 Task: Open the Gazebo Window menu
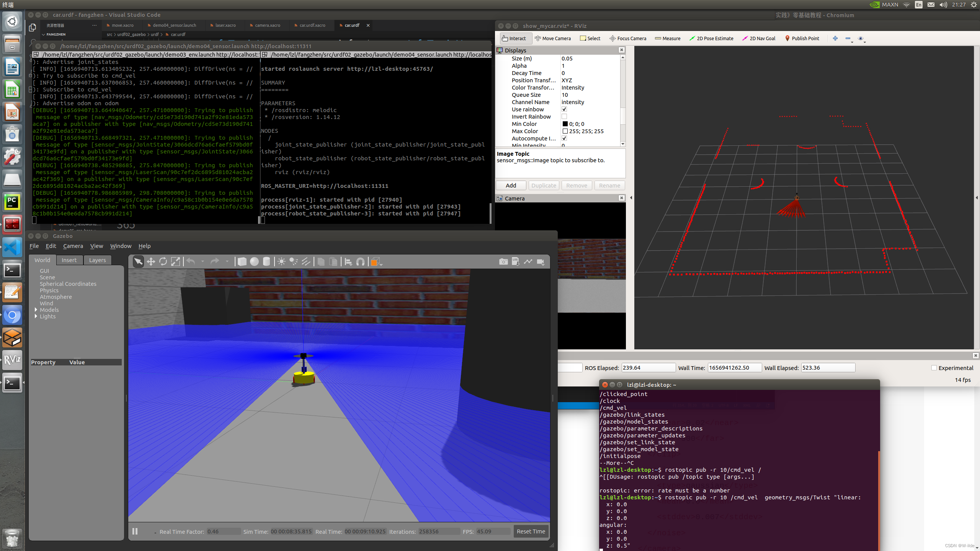121,246
